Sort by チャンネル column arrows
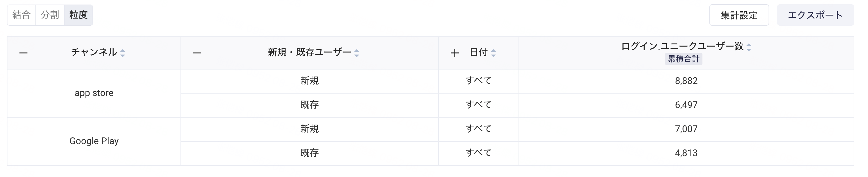This screenshot has width=868, height=177. pos(123,53)
